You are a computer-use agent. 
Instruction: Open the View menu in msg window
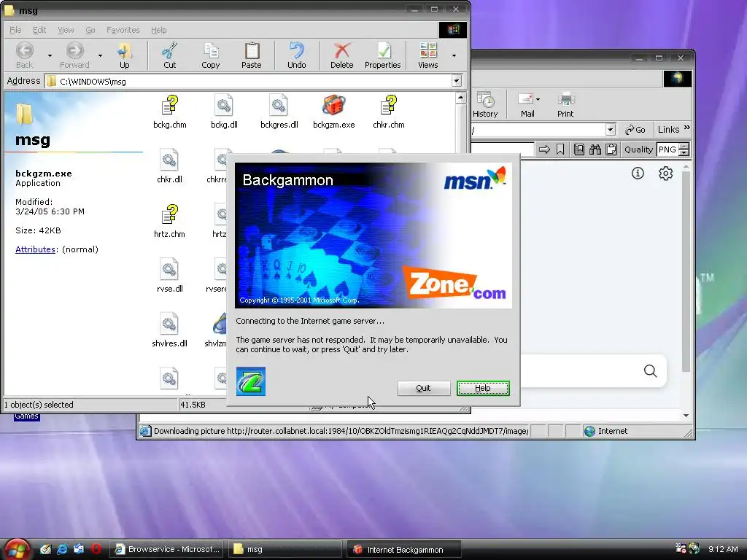click(66, 30)
